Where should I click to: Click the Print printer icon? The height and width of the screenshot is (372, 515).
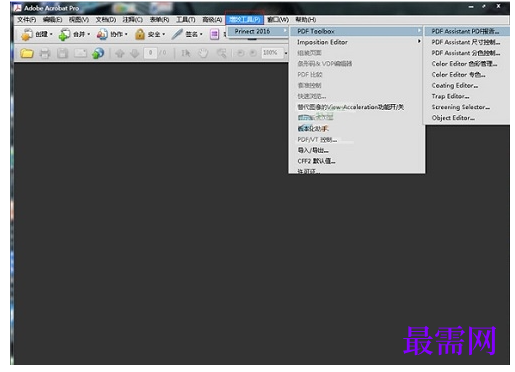click(x=45, y=53)
